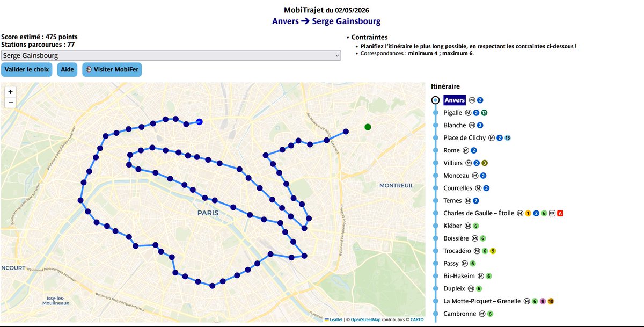Screen dimensions: 644x327
Task: Click the metro M icon beside Rome
Action: coord(466,150)
